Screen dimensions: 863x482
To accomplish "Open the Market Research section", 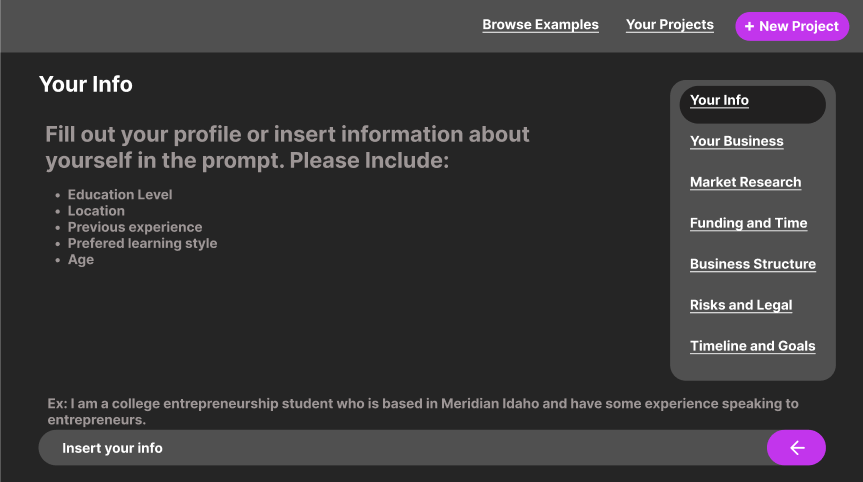I will 745,182.
